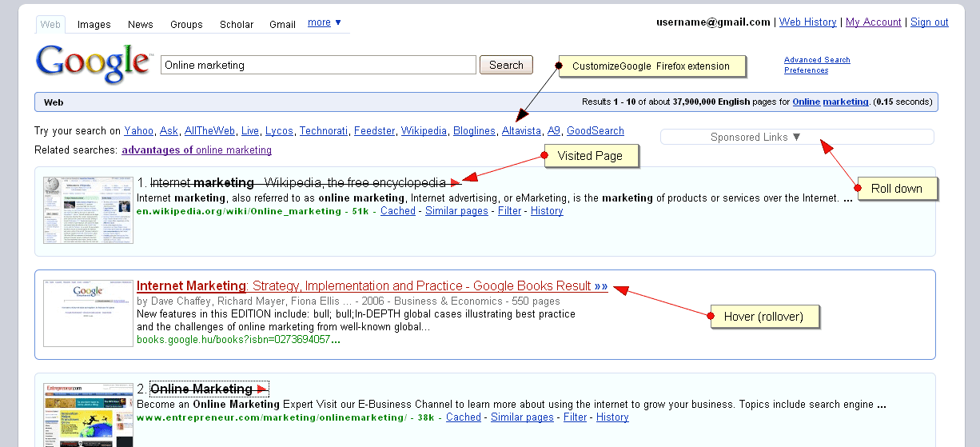Image resolution: width=980 pixels, height=447 pixels.
Task: Try the search on Technorati
Action: (x=323, y=130)
